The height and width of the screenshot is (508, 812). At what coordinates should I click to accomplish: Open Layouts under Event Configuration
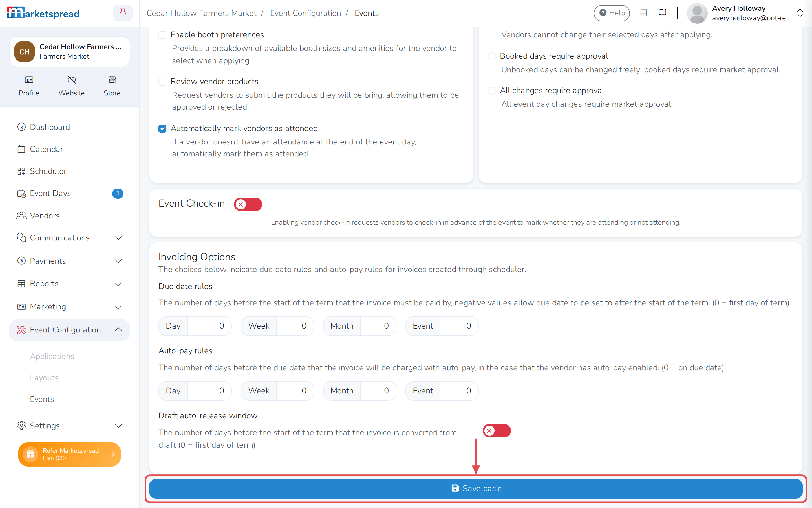(x=44, y=378)
